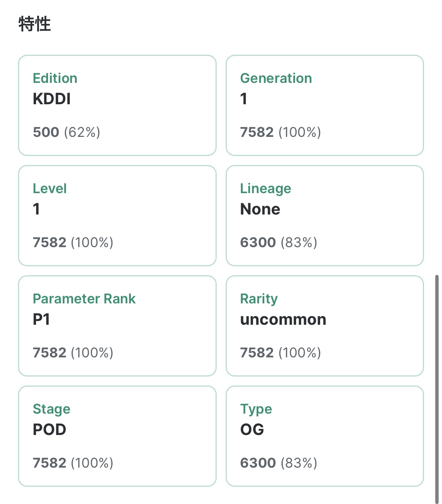The image size is (442, 504).
Task: Click the "KDDI" value text
Action: [52, 99]
